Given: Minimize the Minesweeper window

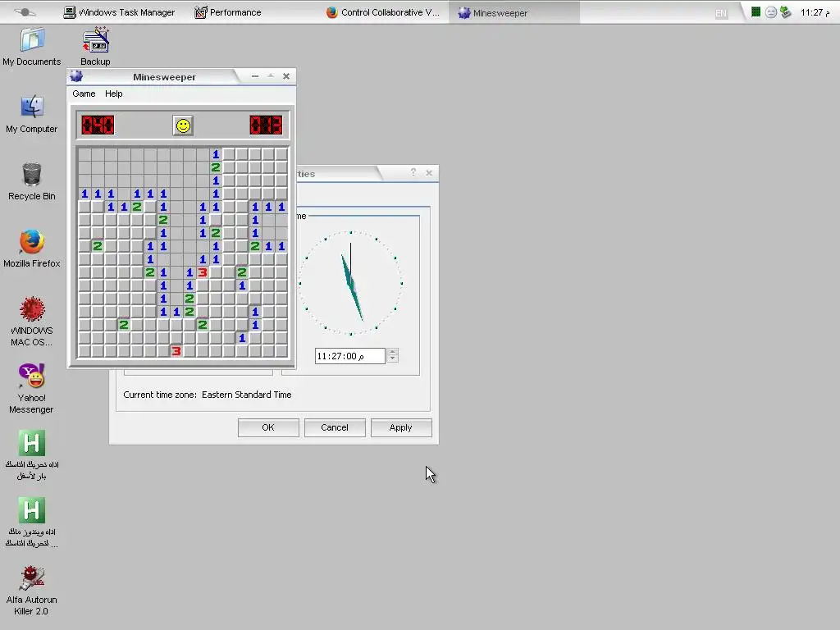Looking at the screenshot, I should [x=255, y=76].
